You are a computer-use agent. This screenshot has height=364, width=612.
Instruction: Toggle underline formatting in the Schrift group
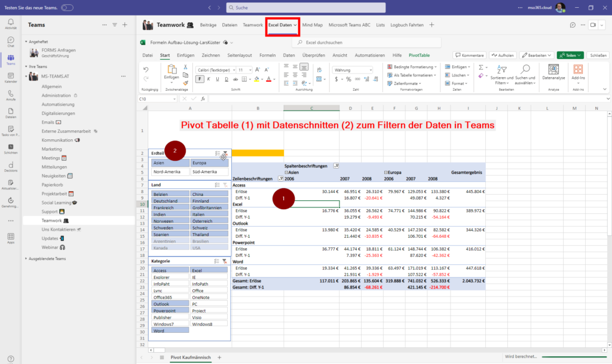218,79
